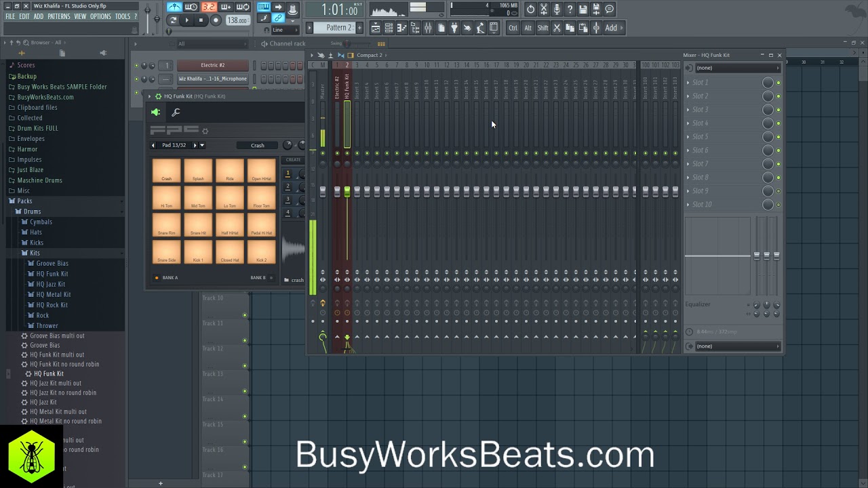Open the VIEW menu
This screenshot has width=868, height=488.
pyautogui.click(x=80, y=16)
